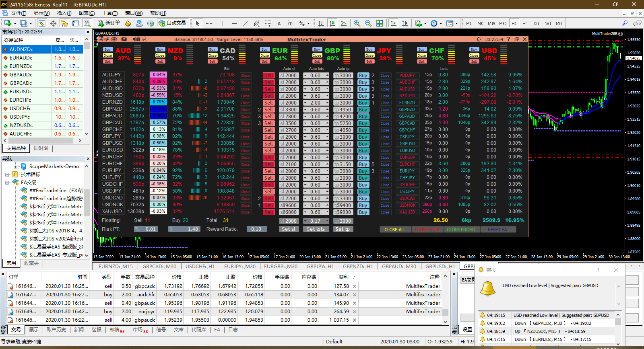Click the Risk PT percent input field
644x349 pixels.
[x=145, y=229]
